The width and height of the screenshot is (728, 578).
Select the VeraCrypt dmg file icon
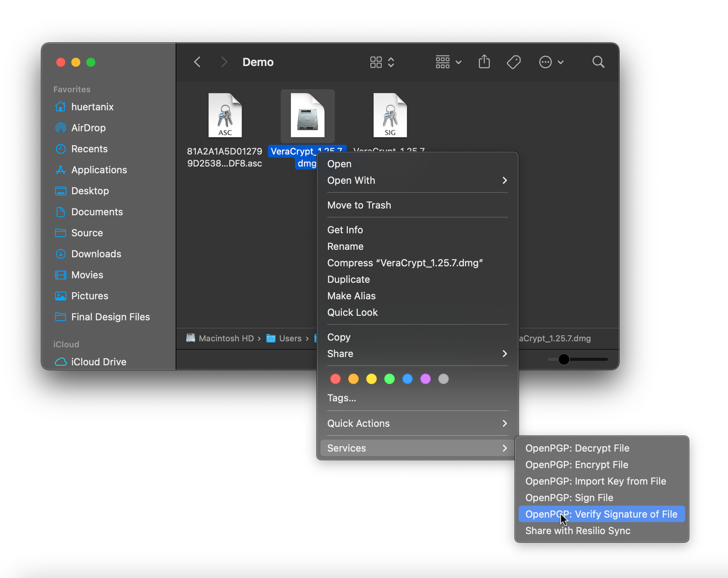click(x=308, y=115)
